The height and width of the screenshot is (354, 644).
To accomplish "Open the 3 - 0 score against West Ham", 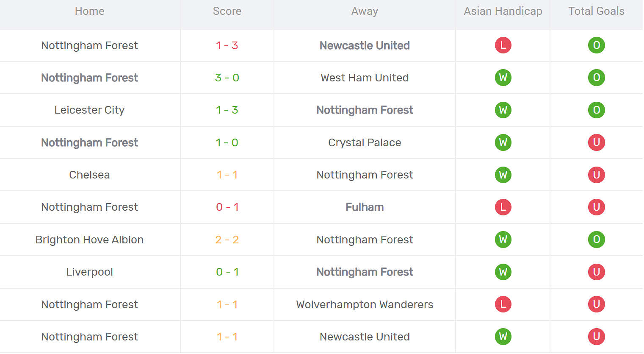I will tap(227, 78).
